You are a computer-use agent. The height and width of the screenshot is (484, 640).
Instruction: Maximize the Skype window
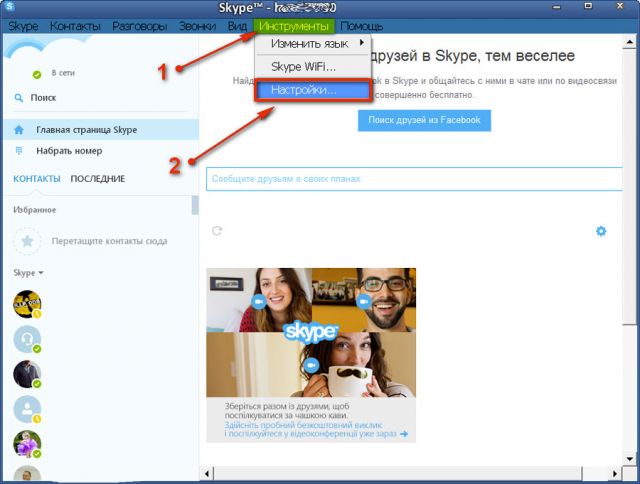click(588, 6)
